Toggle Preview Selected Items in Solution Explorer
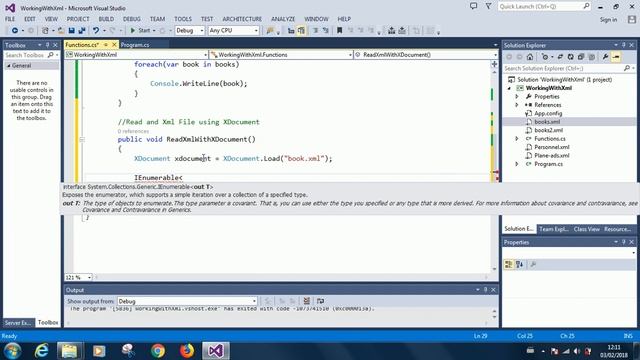The width and height of the screenshot is (640, 360). tap(616, 57)
